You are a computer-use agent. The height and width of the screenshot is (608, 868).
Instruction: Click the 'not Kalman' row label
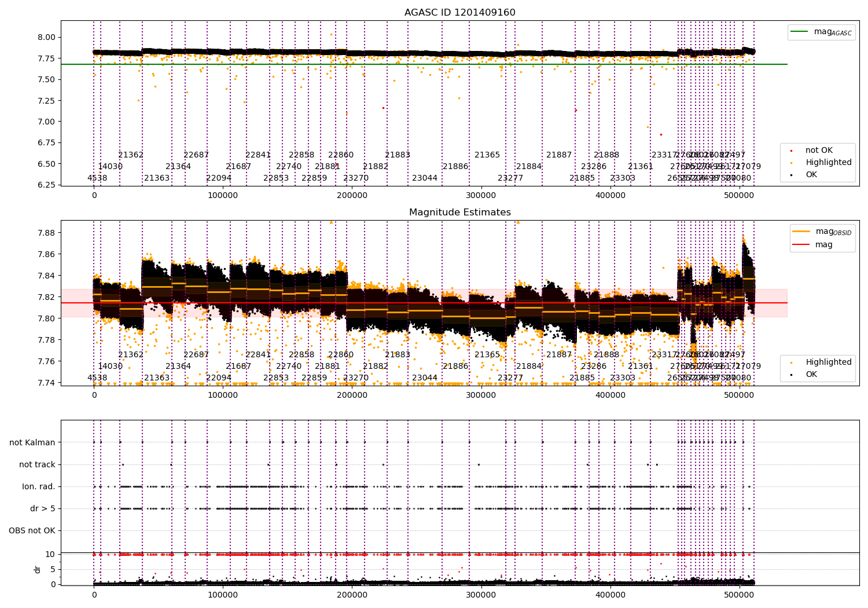click(x=32, y=443)
